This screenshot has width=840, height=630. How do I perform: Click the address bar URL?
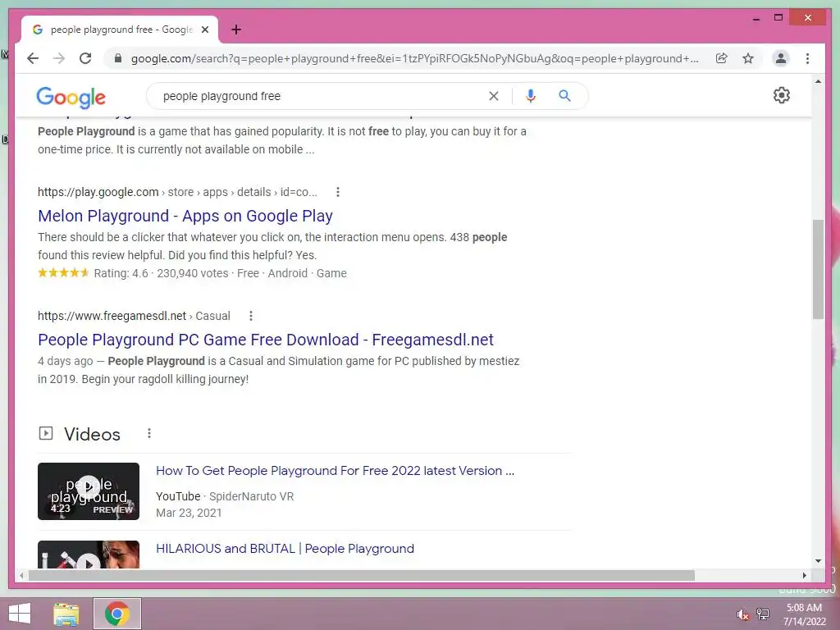coord(415,58)
